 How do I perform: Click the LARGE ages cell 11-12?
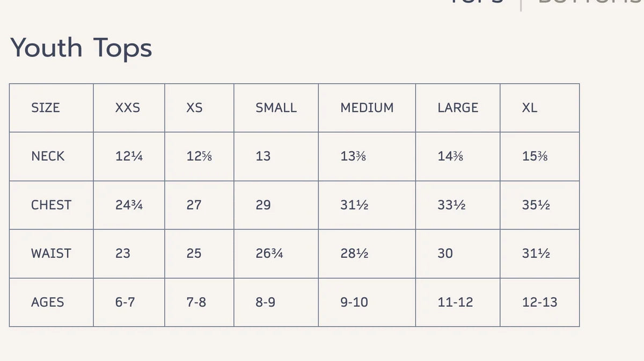click(x=455, y=302)
